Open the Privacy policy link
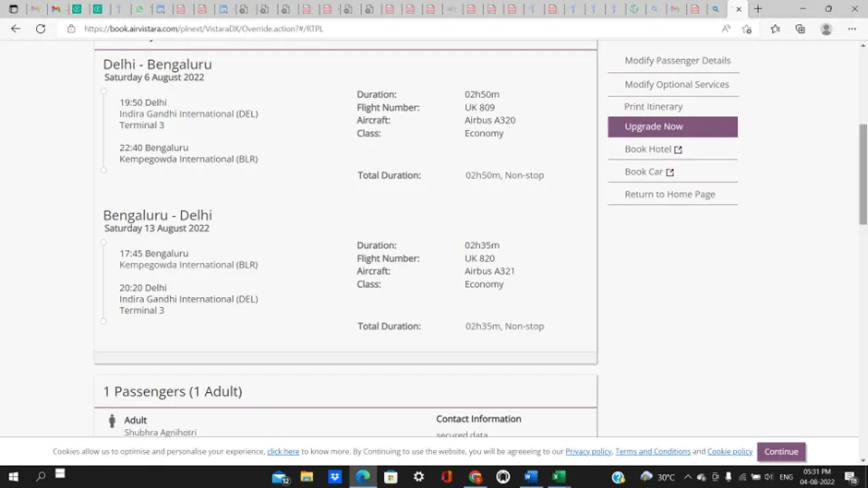 coord(588,451)
